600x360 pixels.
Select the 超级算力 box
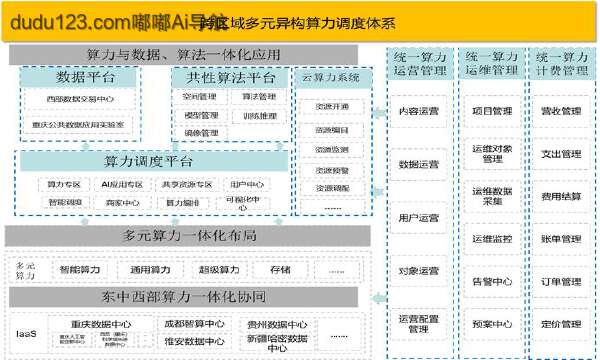click(219, 270)
